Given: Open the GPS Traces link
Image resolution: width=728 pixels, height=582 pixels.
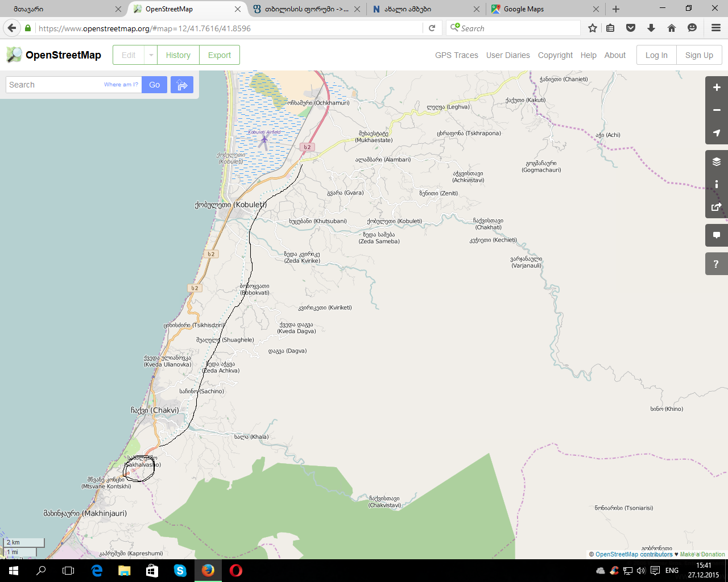Looking at the screenshot, I should [456, 55].
